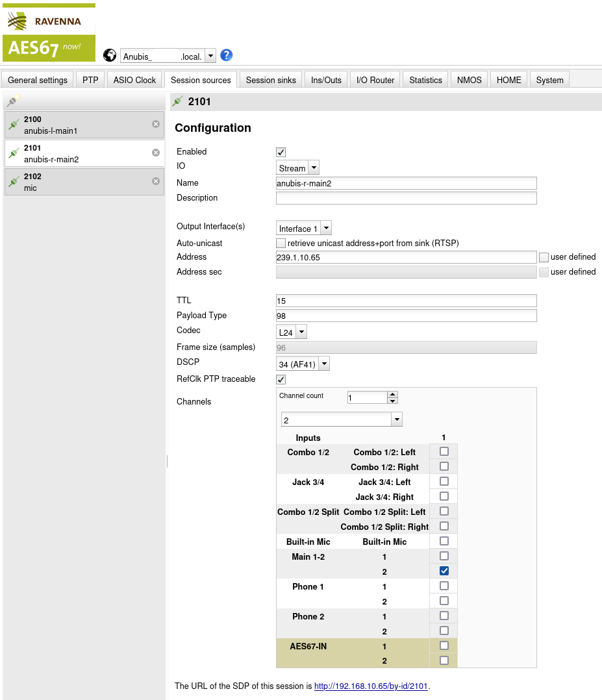Screen dimensions: 602x700
Task: Click the globe network icon
Action: click(109, 55)
